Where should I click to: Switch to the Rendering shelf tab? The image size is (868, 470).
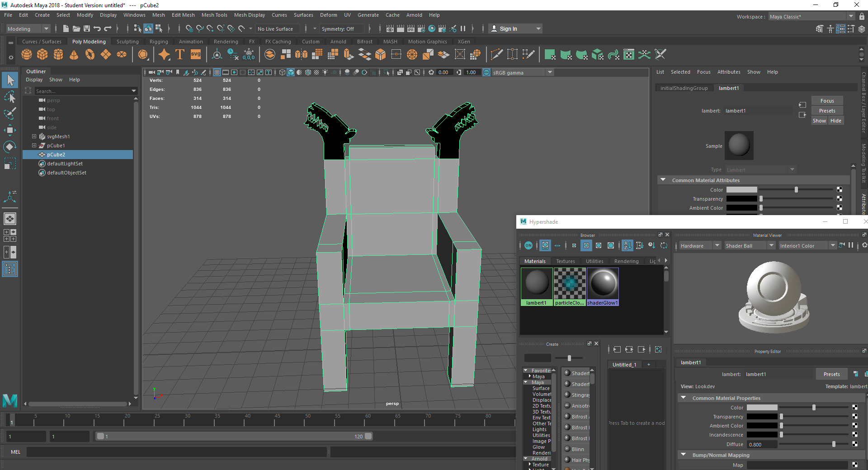tap(226, 42)
